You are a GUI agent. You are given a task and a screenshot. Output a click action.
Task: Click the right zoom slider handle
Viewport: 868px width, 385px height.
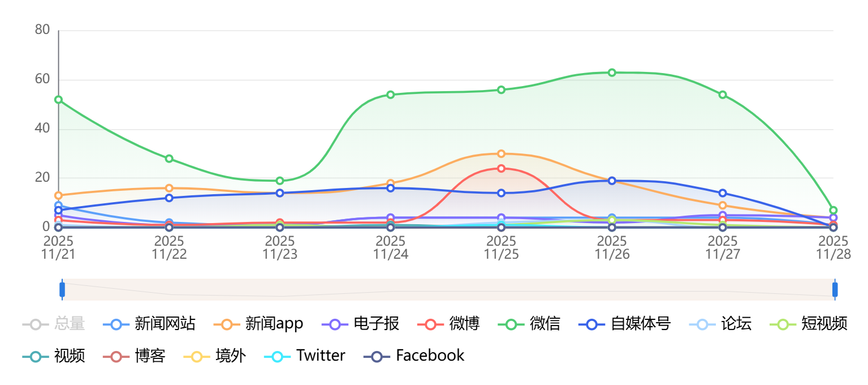pyautogui.click(x=835, y=289)
